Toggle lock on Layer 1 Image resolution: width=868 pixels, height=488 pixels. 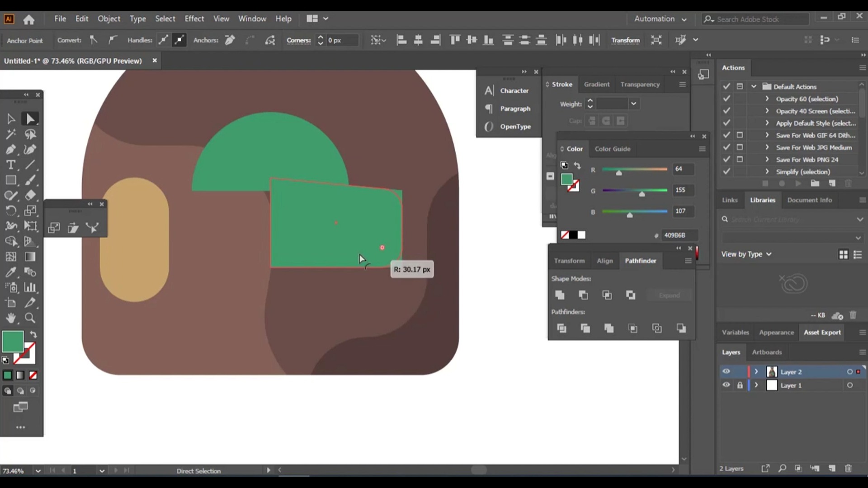[x=740, y=385]
